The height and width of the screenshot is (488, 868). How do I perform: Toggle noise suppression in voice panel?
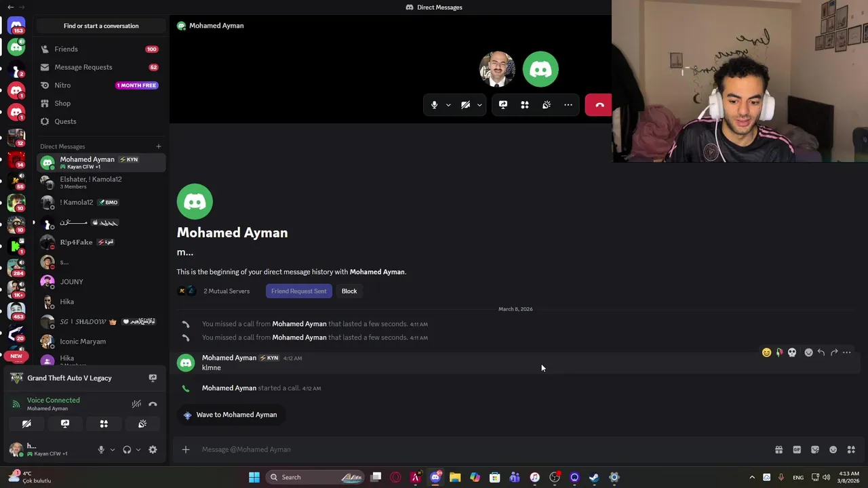pyautogui.click(x=137, y=404)
